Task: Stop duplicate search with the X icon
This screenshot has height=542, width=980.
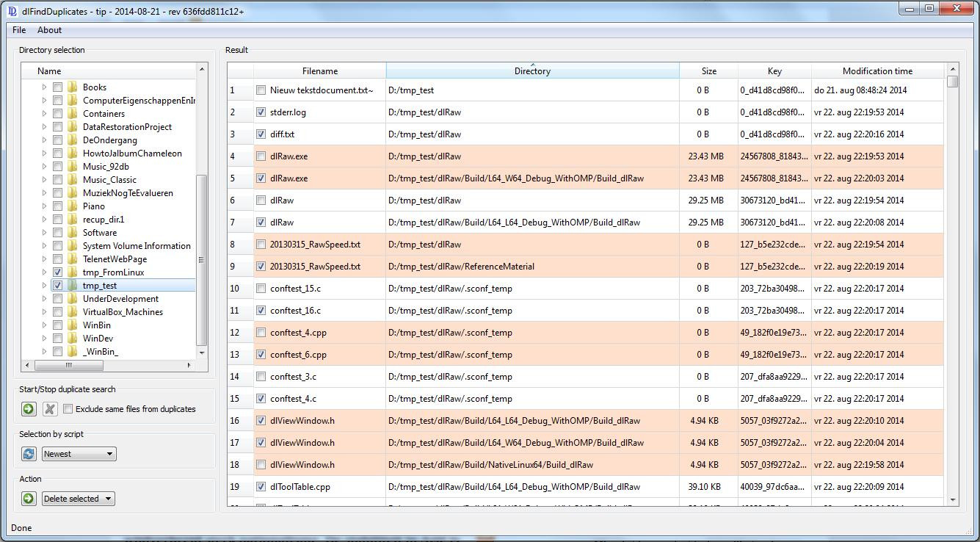Action: [50, 409]
